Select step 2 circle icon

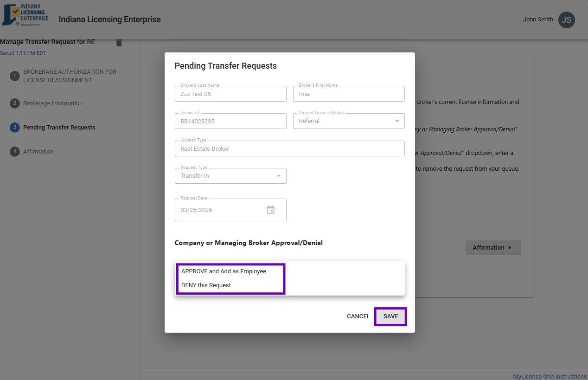pos(15,103)
